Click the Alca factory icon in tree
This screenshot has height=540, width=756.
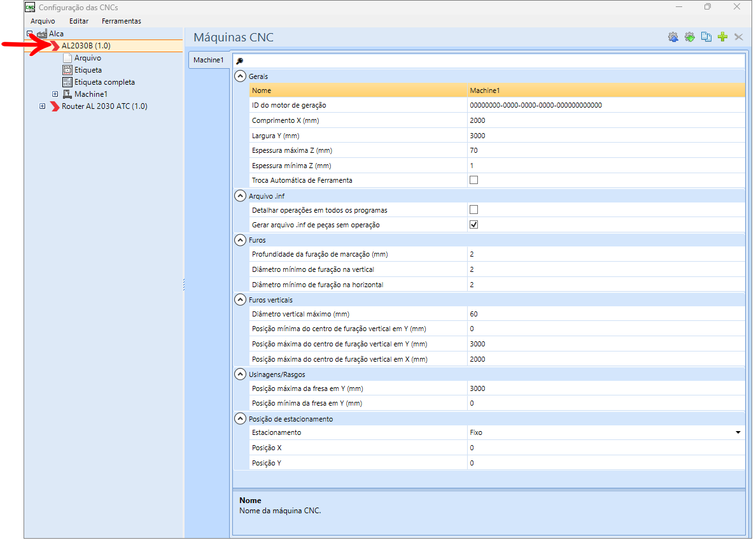point(42,34)
